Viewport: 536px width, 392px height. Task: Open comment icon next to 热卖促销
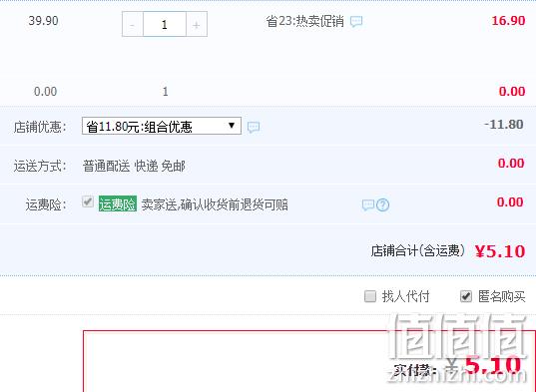pyautogui.click(x=356, y=22)
